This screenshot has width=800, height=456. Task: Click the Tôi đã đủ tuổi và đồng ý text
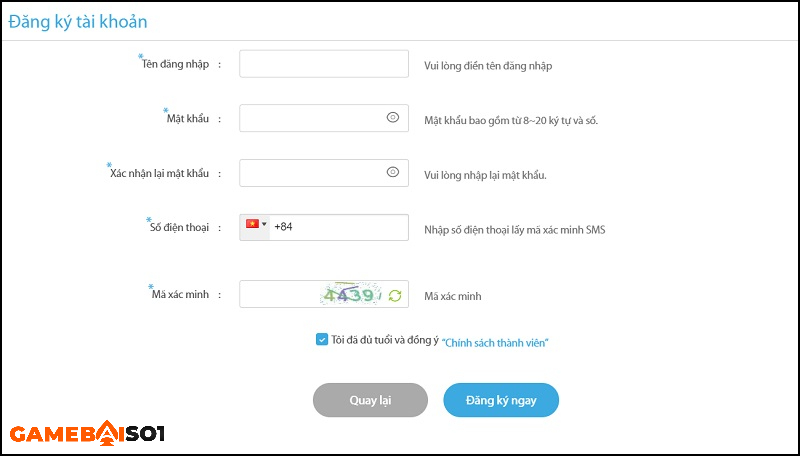(x=385, y=340)
